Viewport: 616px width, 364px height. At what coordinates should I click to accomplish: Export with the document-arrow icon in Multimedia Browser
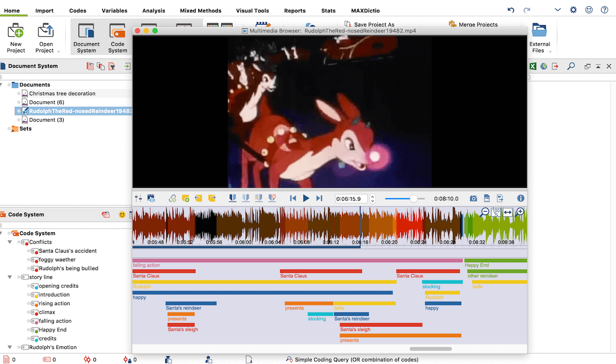click(x=500, y=198)
